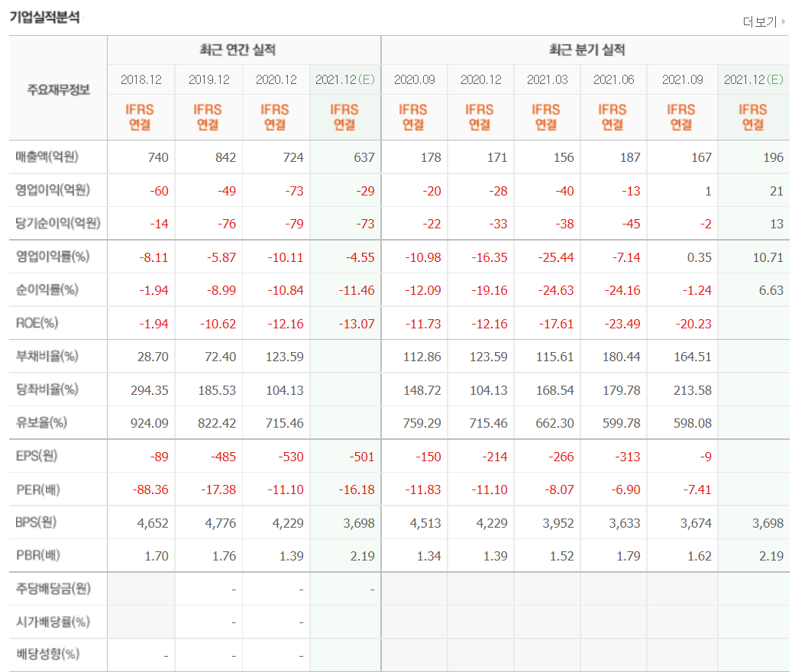The image size is (808, 672).
Task: Click the -501 EPS value
Action: (x=362, y=457)
